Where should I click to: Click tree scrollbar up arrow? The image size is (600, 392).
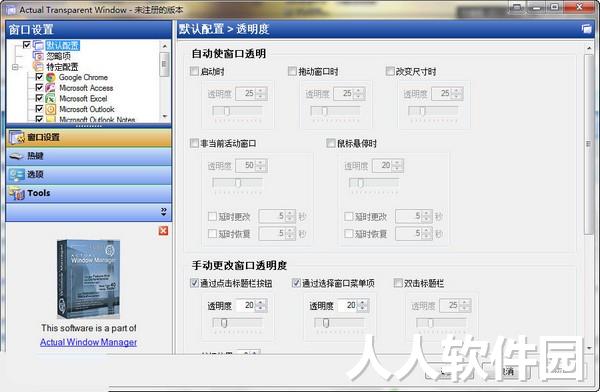pos(165,46)
